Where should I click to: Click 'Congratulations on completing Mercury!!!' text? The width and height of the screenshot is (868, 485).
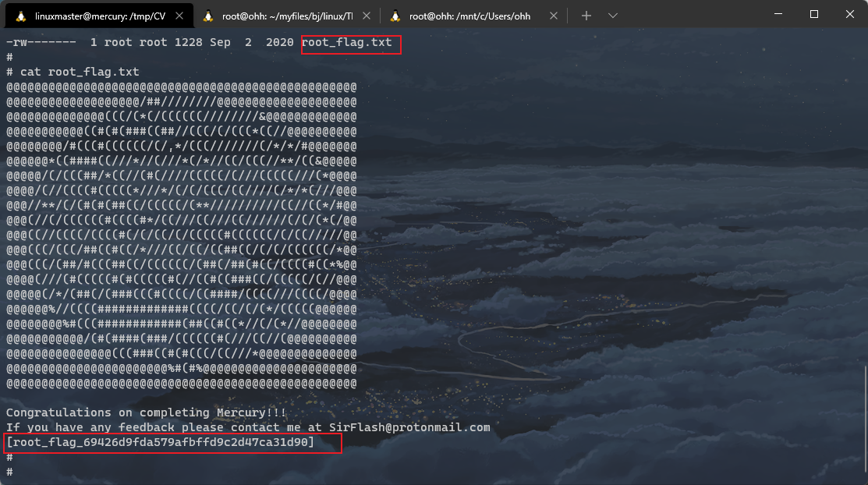tap(146, 412)
